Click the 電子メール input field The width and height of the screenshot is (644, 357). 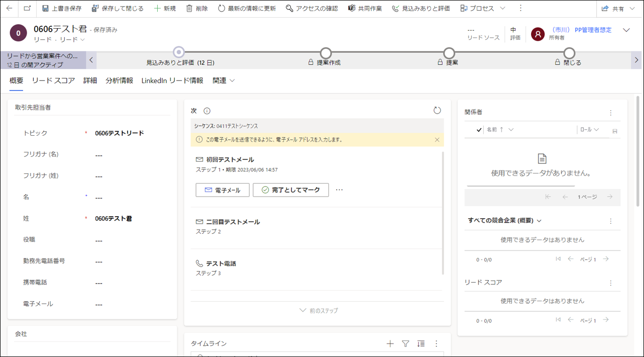click(131, 304)
